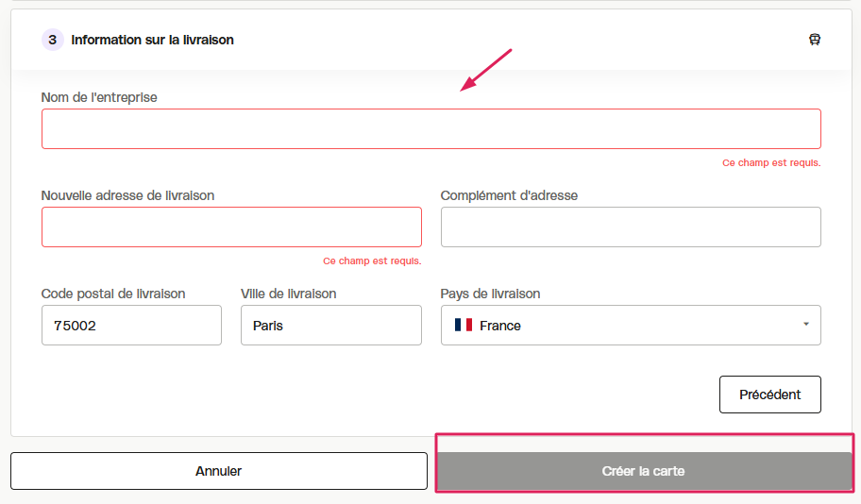Click the Nom de l'entreprise label
Screen dimensions: 861x504
tap(99, 97)
